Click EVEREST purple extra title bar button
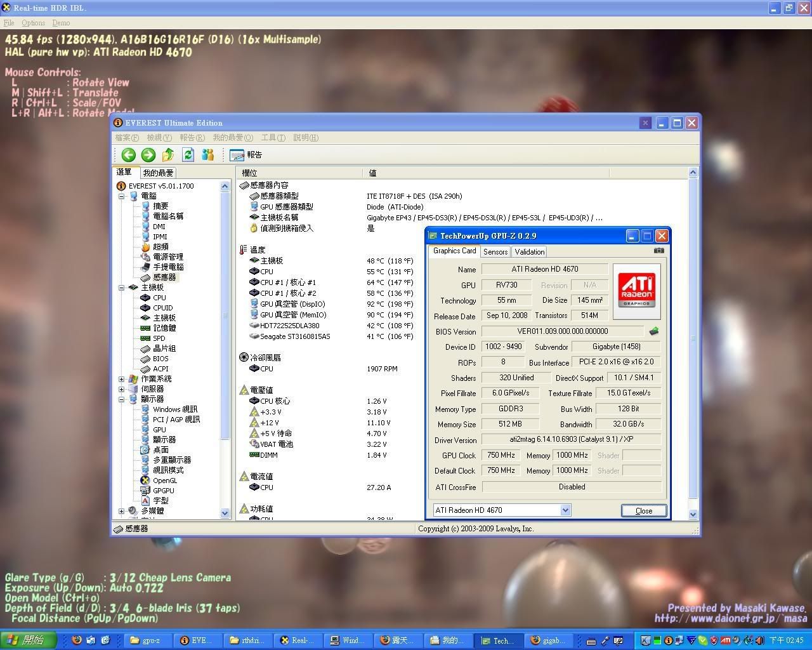Screen dimensions: 812x650 (645, 123)
